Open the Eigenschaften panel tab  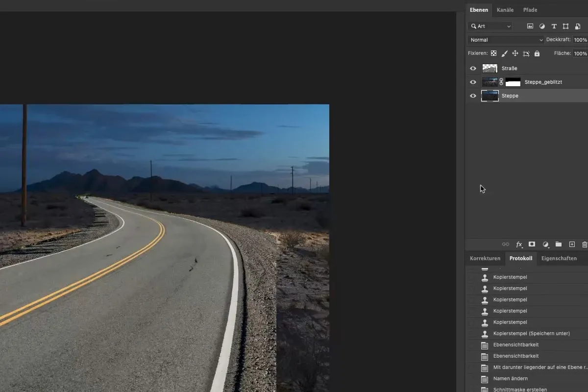click(559, 258)
